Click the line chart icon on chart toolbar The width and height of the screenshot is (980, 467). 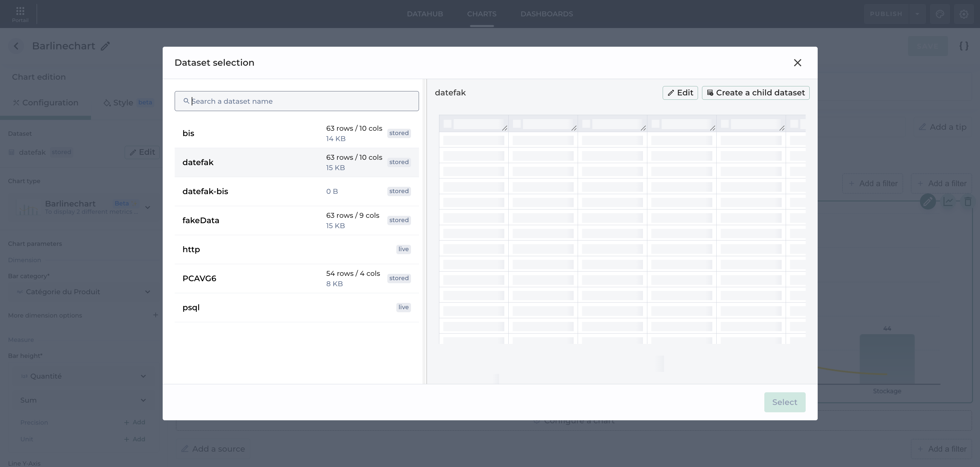[948, 201]
